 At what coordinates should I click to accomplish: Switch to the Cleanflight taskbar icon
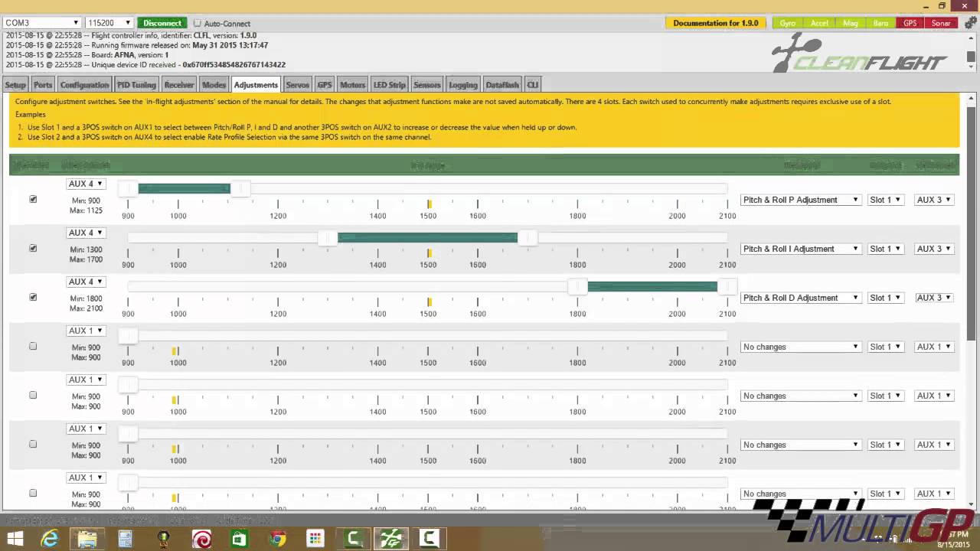pyautogui.click(x=391, y=539)
